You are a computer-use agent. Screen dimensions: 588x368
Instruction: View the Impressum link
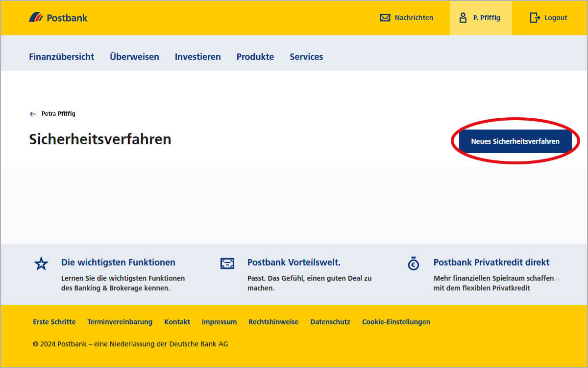219,322
